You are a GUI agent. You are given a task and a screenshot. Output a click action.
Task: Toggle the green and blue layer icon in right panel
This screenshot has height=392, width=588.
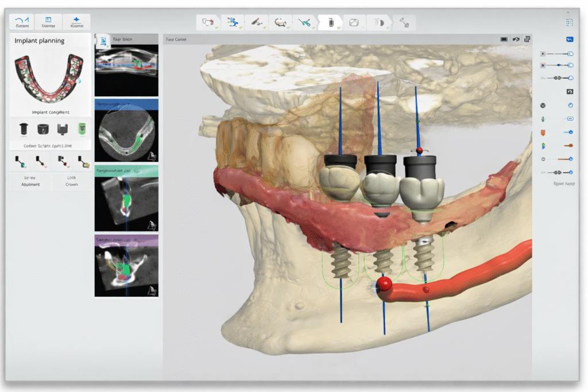coord(543,146)
